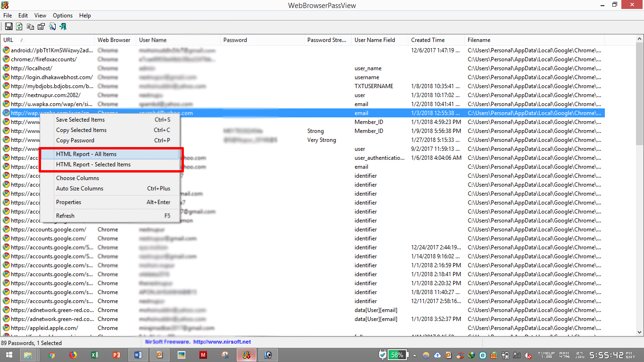Select the http://nextnupur.com:2082/ row
The image size is (644, 362).
pos(303,95)
